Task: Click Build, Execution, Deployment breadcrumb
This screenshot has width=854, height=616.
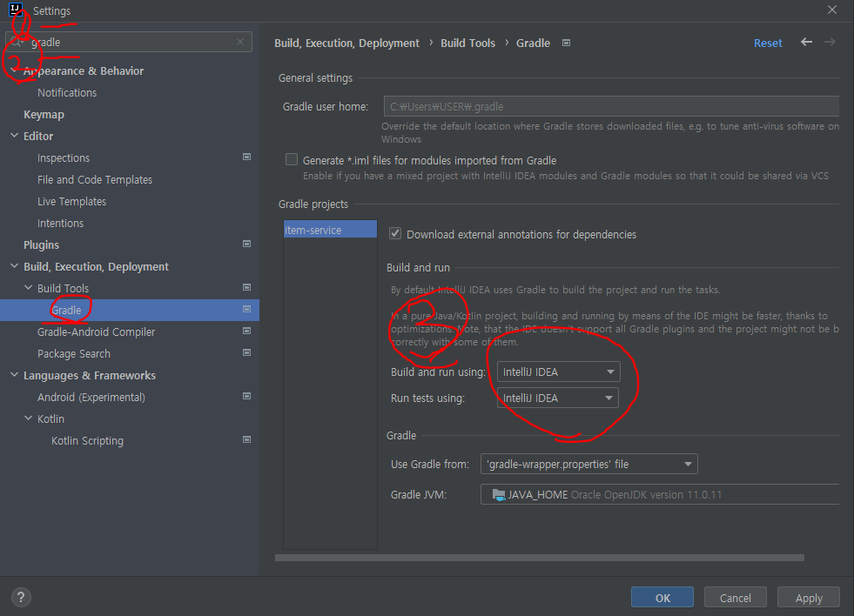Action: [346, 43]
